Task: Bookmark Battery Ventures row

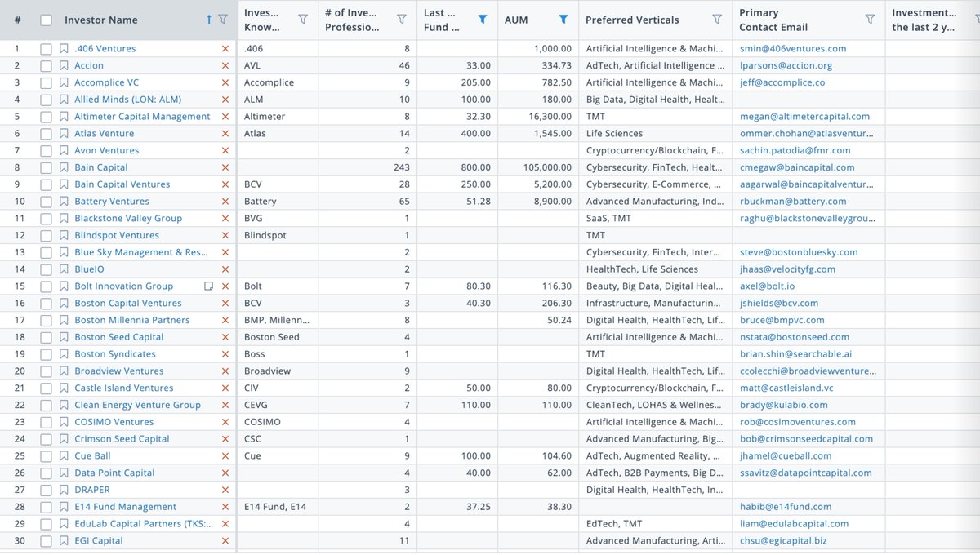Action: (64, 202)
